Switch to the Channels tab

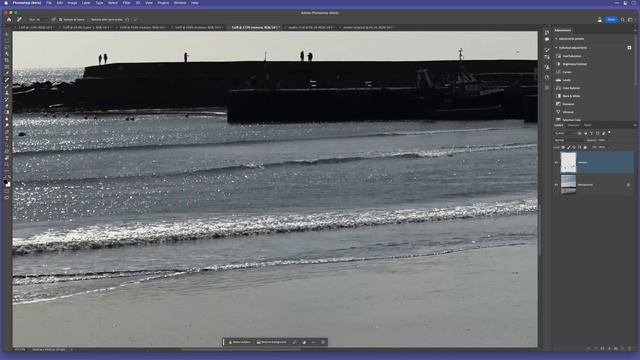pyautogui.click(x=573, y=125)
